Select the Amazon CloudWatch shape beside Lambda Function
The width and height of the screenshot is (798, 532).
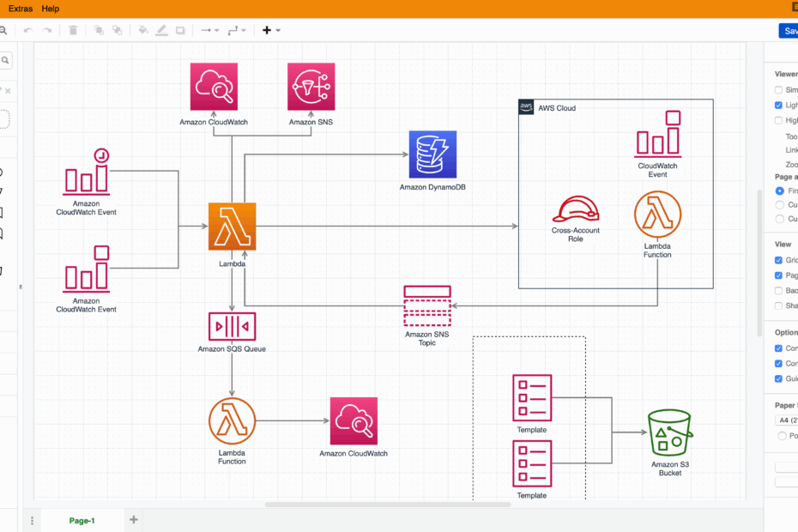pos(354,421)
